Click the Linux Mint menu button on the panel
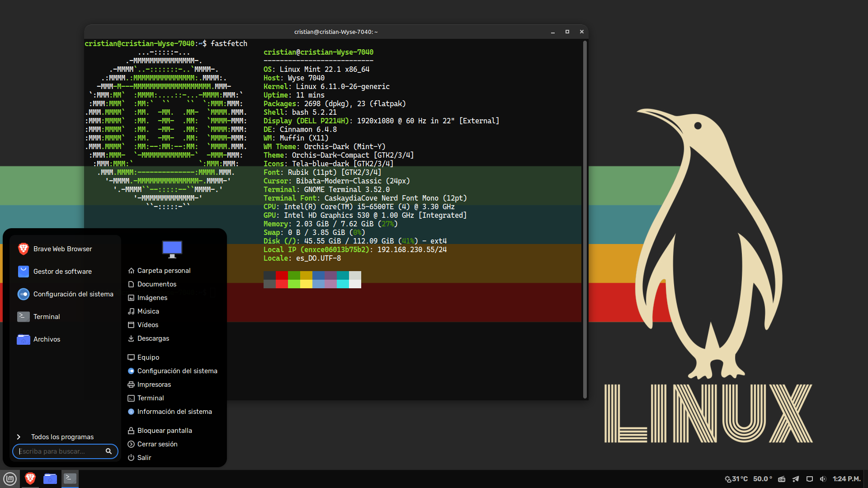The width and height of the screenshot is (868, 488). pos(10,479)
